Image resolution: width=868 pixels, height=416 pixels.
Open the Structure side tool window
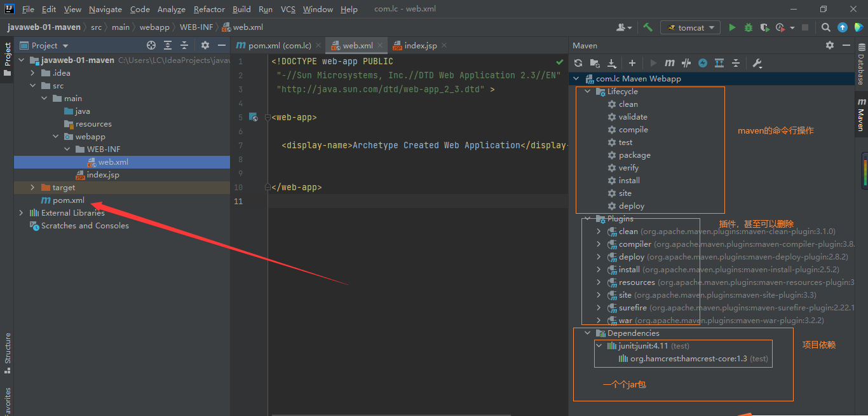[x=7, y=352]
